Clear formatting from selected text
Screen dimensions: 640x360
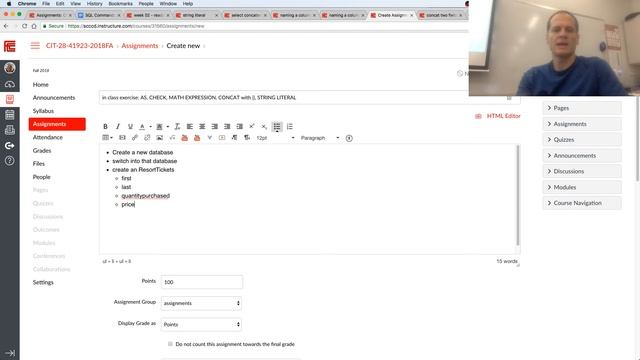pos(177,127)
